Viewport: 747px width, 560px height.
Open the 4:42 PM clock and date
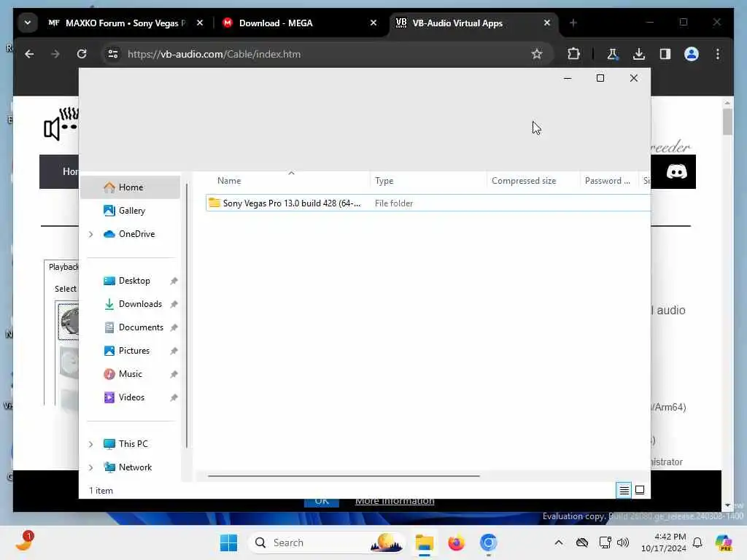tap(664, 542)
